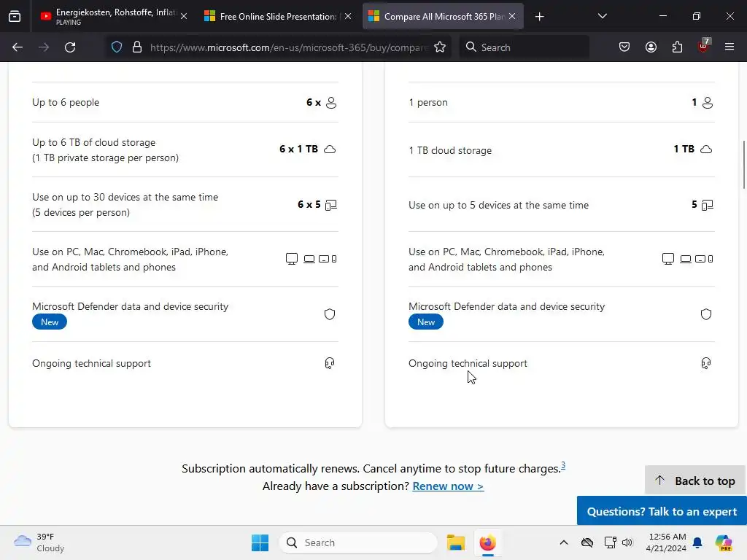
Task: Click the Renew now link
Action: [448, 486]
